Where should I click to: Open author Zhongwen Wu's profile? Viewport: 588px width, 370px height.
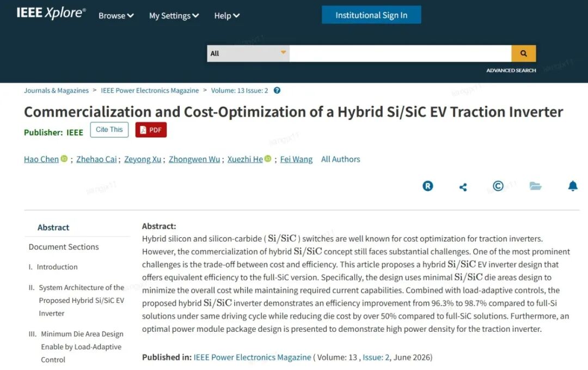click(x=194, y=159)
